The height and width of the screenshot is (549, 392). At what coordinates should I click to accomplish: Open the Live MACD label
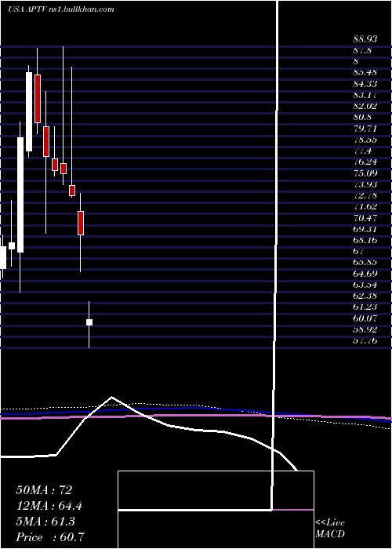(330, 528)
